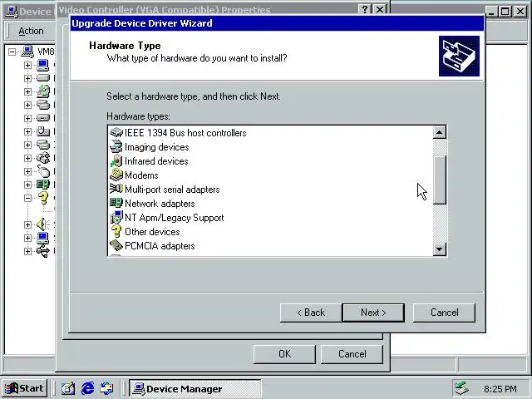Click the yellow question mark tree icon
The width and height of the screenshot is (532, 399).
coord(43,198)
